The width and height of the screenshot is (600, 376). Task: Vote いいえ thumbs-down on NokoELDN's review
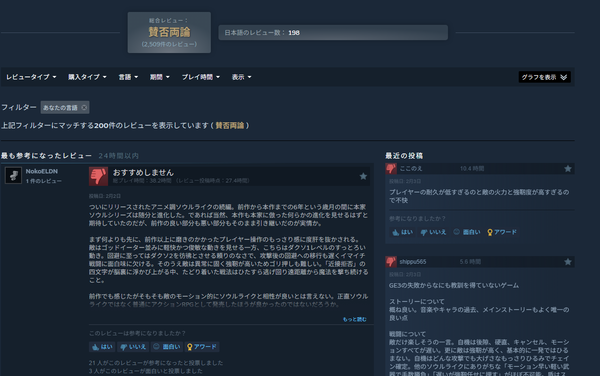coord(133,347)
